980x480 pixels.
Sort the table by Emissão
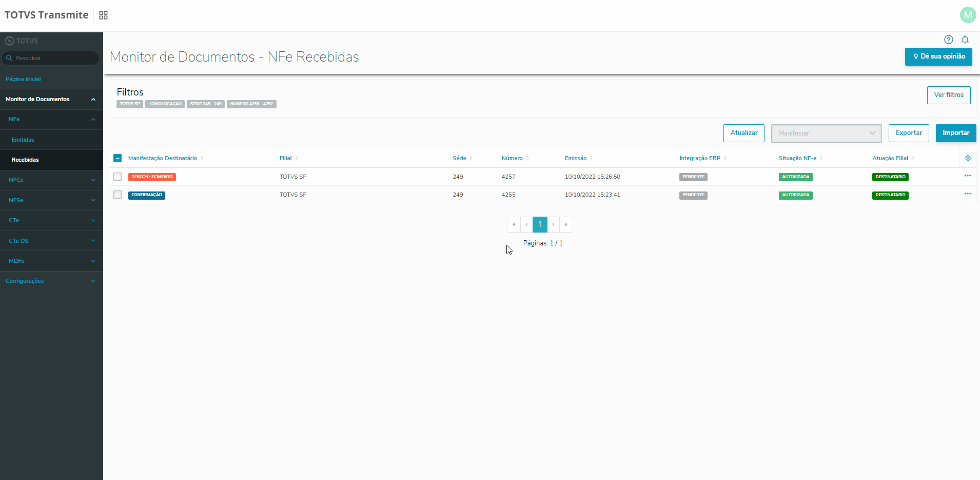(x=579, y=158)
